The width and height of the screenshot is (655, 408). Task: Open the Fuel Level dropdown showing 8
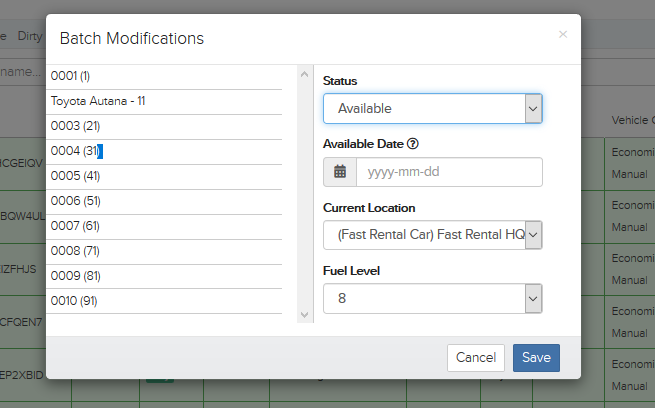(433, 299)
